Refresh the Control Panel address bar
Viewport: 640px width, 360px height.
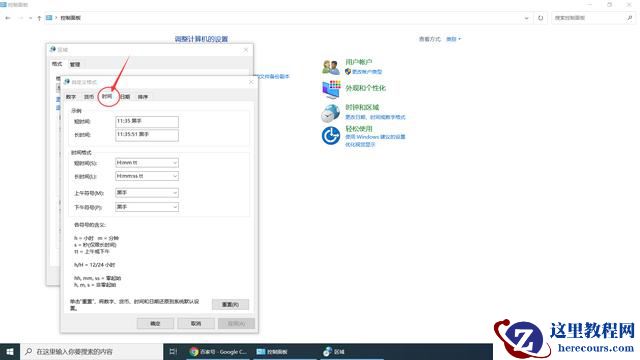click(x=540, y=18)
